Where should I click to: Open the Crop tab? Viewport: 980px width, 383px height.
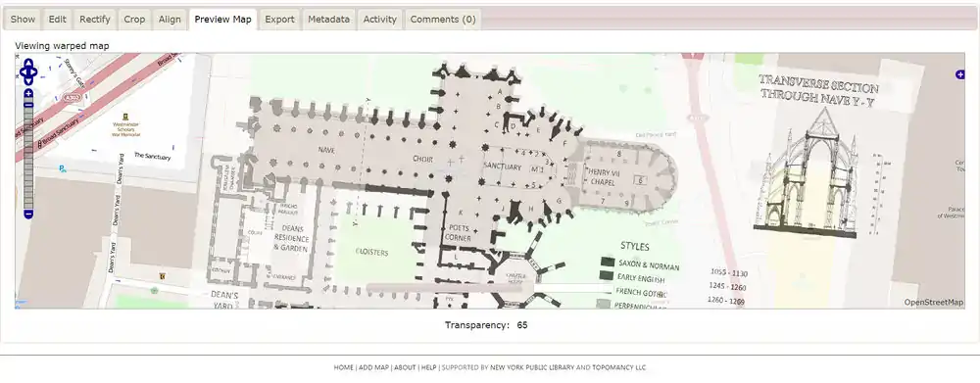[x=134, y=20]
